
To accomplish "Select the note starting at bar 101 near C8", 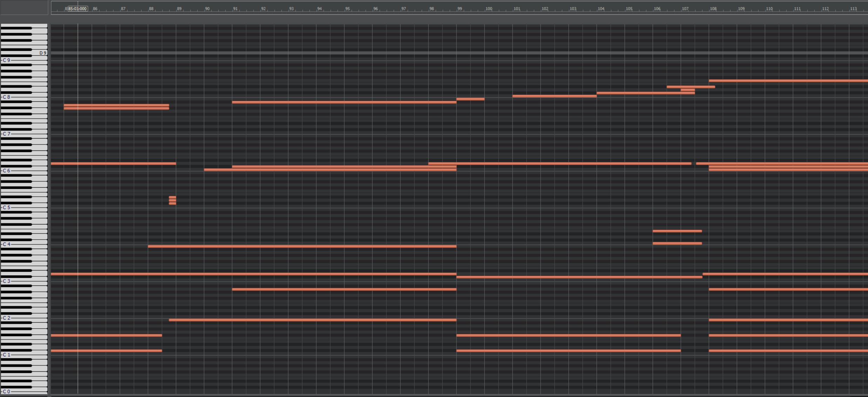I will (x=554, y=96).
